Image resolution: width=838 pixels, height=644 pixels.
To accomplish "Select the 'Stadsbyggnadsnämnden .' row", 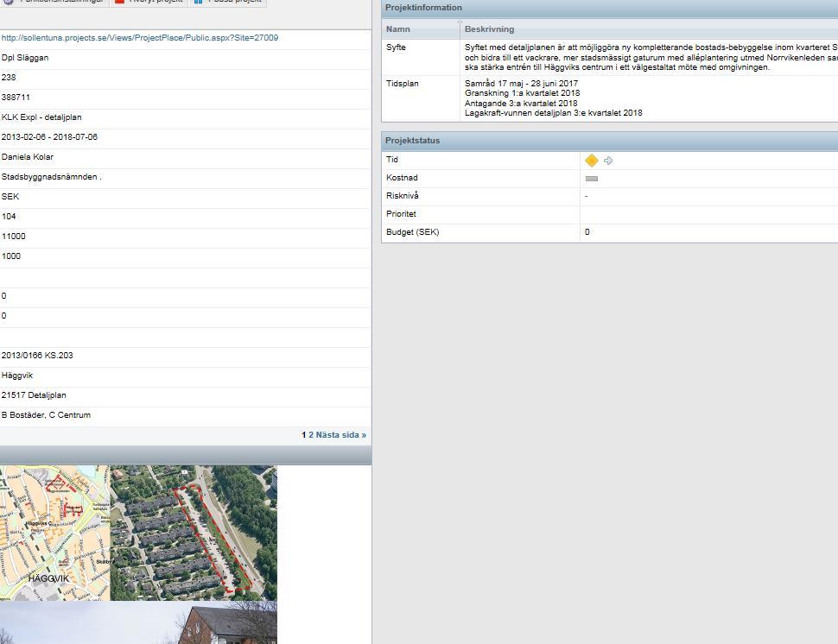I will coord(185,177).
